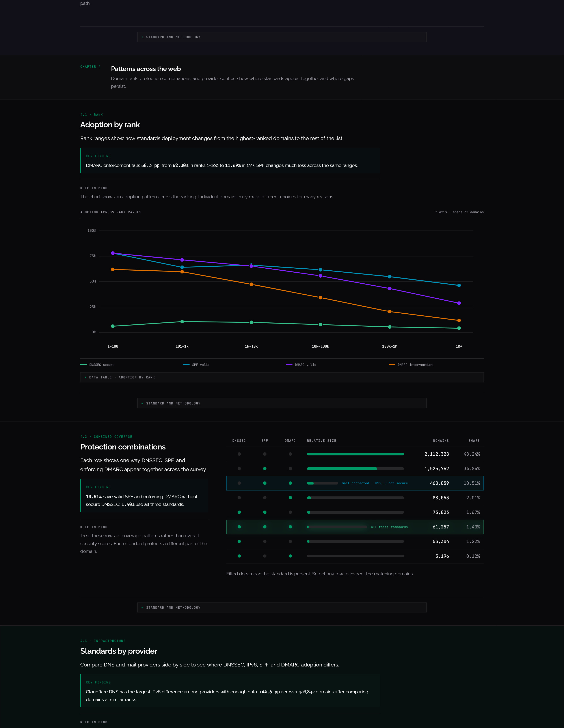Viewport: 564px width, 728px height.
Task: Select DMARC intervention point at 100k–1M
Action: pos(390,312)
